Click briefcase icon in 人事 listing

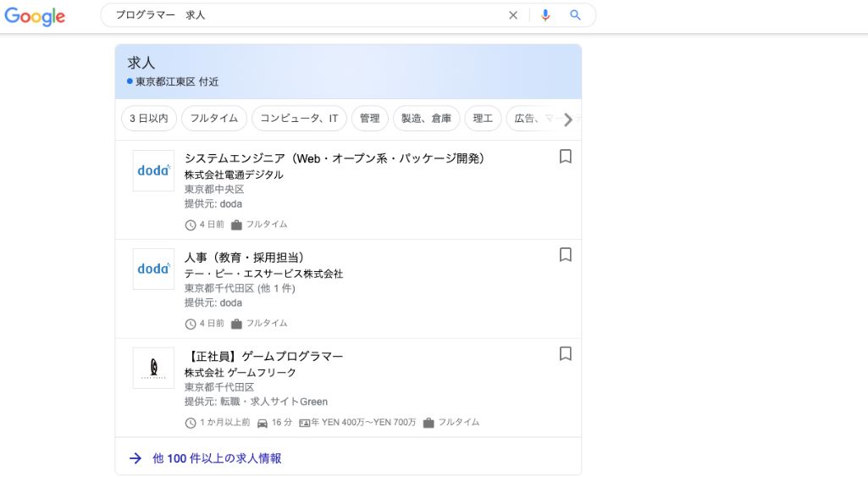point(236,324)
